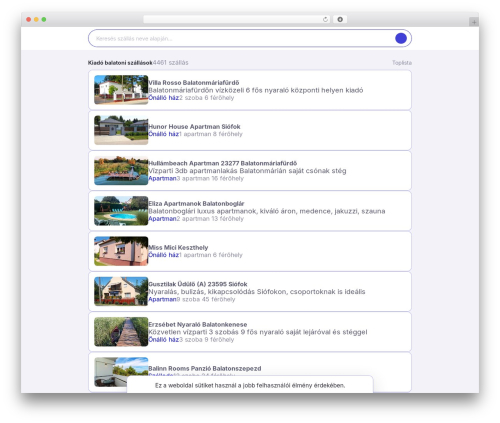Click Hullámbeach description Vízparti 3db apartmanlakás
The width and height of the screenshot is (500, 423).
247,171
